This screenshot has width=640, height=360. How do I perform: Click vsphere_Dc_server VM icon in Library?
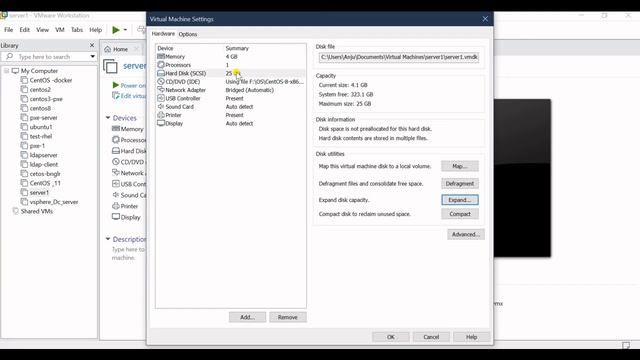click(x=24, y=202)
